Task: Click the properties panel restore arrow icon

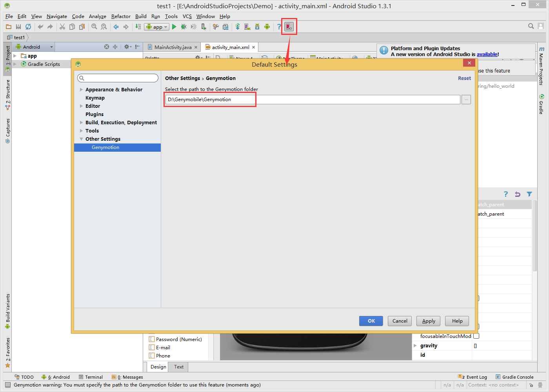Action: pyautogui.click(x=518, y=194)
